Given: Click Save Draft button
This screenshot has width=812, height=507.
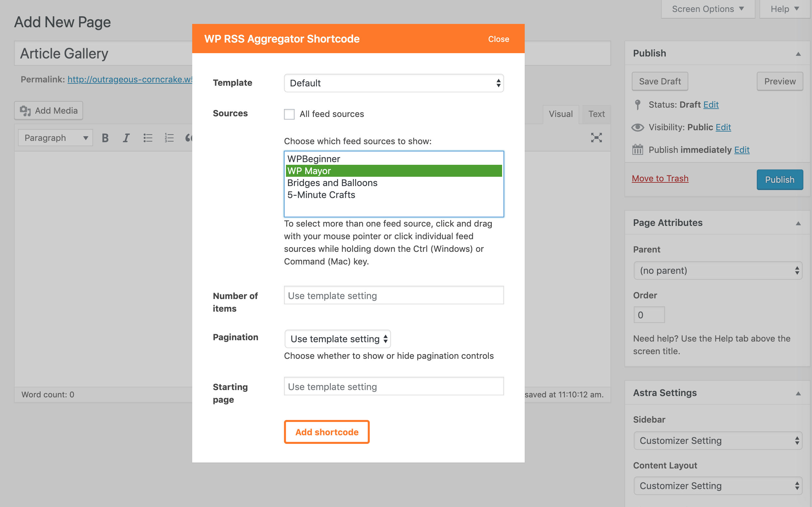Looking at the screenshot, I should click(x=660, y=81).
